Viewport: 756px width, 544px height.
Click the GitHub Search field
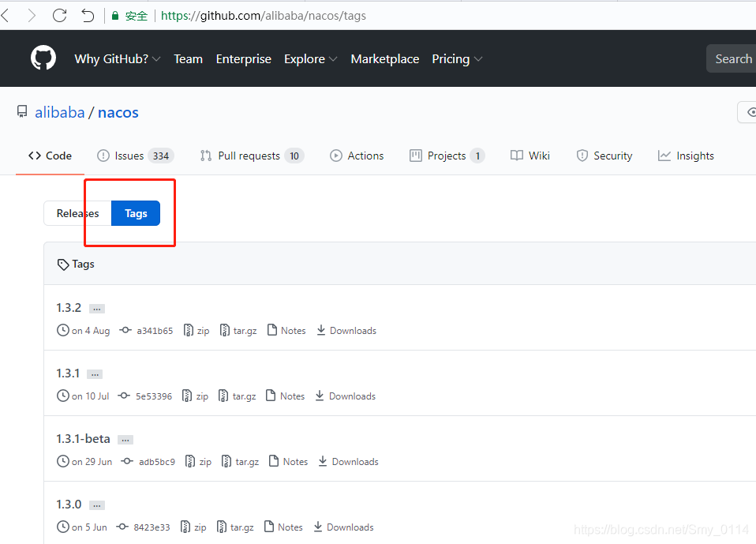[731, 59]
